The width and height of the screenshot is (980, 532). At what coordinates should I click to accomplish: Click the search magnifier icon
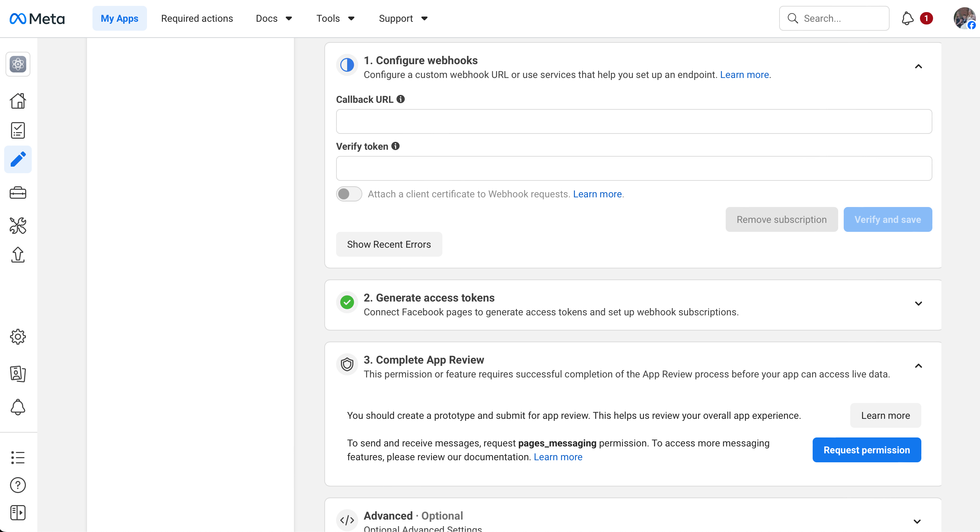[x=793, y=18]
